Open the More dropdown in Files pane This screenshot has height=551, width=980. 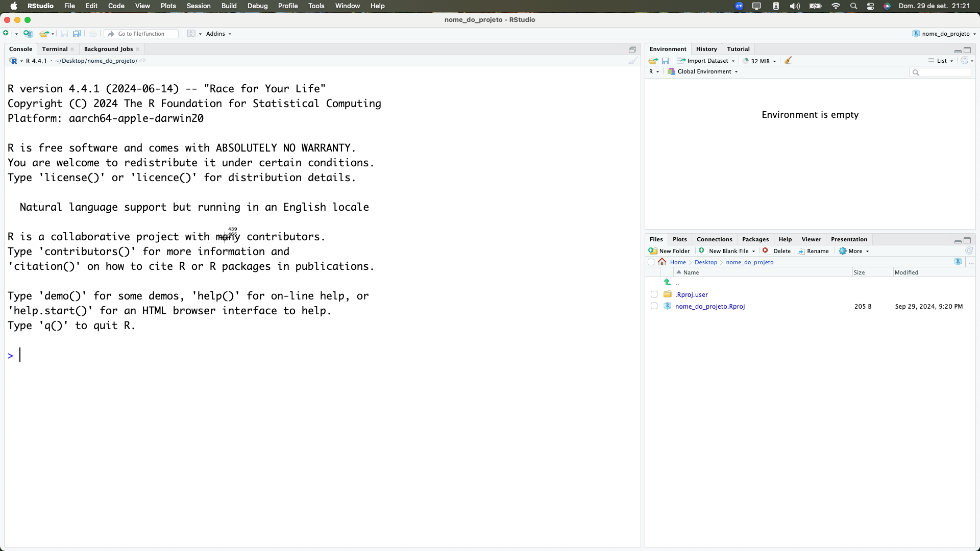coord(854,251)
